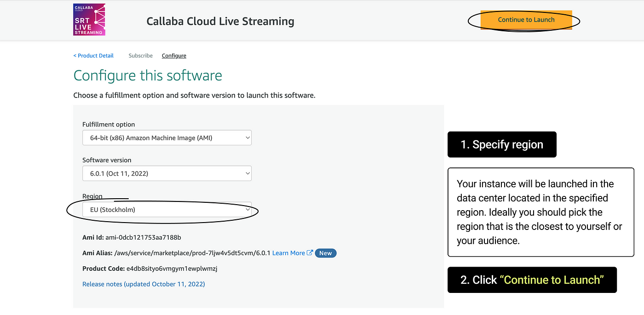
Task: Expand the Region dropdown showing EU (Stockholm)
Action: pos(167,209)
